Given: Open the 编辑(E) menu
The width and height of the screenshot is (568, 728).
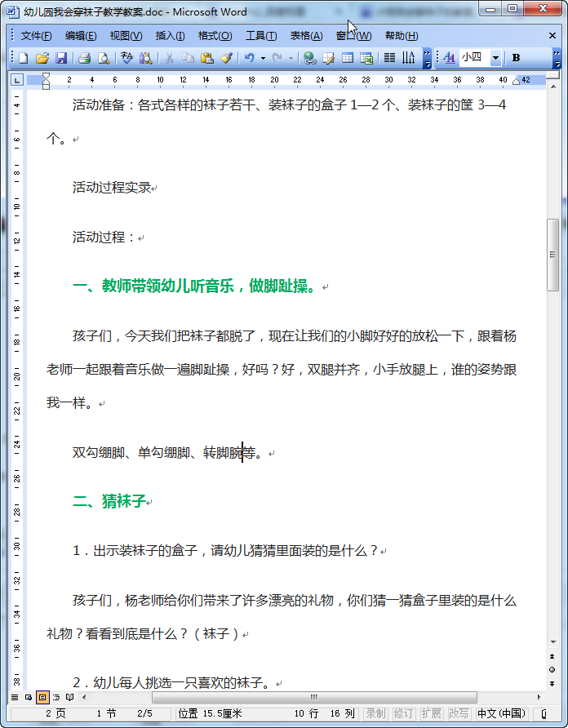Looking at the screenshot, I should (81, 36).
